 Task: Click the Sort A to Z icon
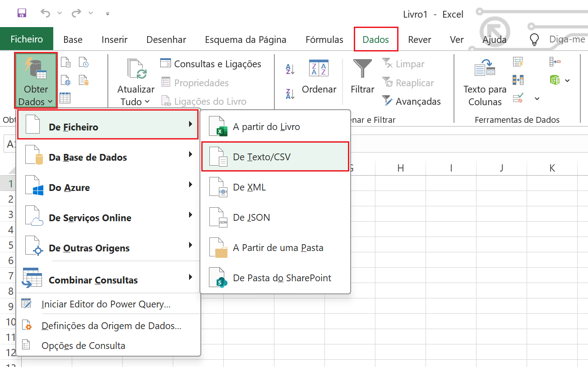tap(290, 70)
